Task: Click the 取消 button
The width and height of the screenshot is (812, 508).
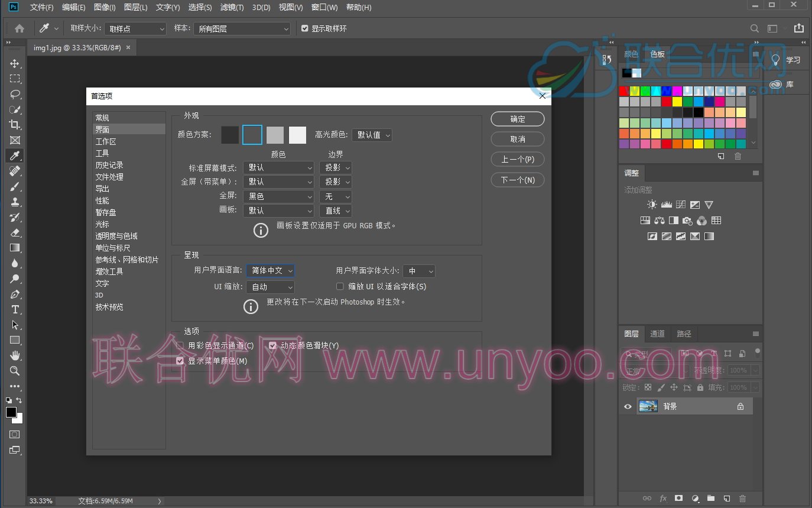Action: pyautogui.click(x=517, y=139)
